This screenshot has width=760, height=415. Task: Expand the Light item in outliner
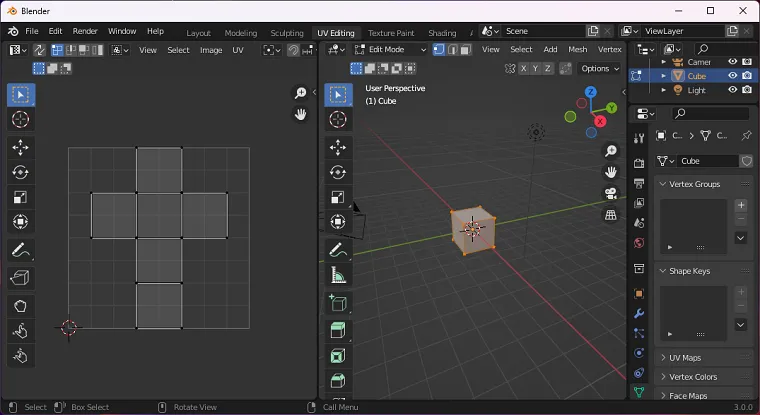coord(664,90)
